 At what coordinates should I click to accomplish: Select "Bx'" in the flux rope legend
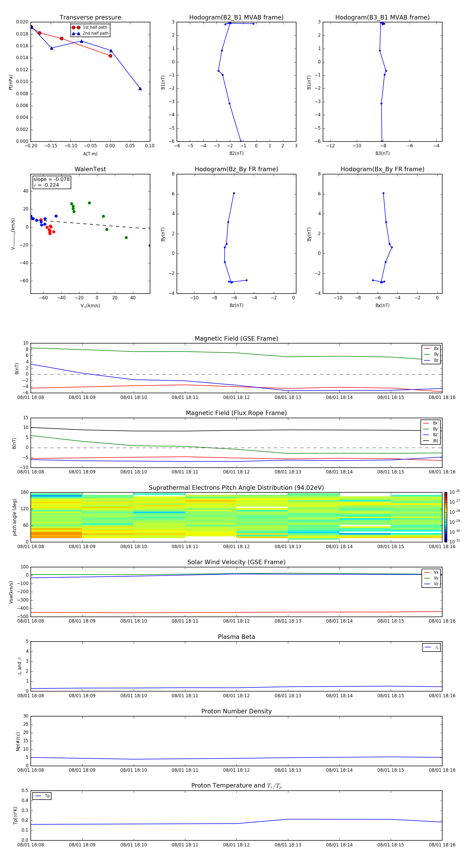pos(431,423)
